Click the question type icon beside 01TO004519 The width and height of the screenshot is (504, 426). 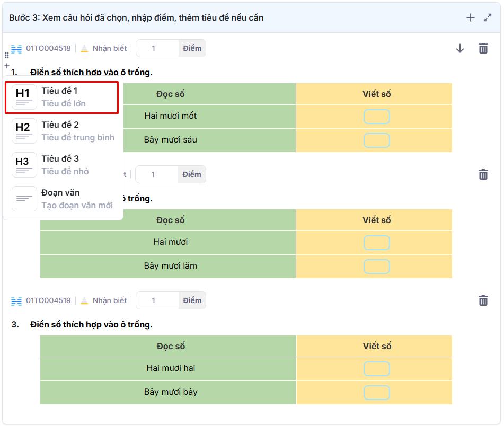pos(16,300)
